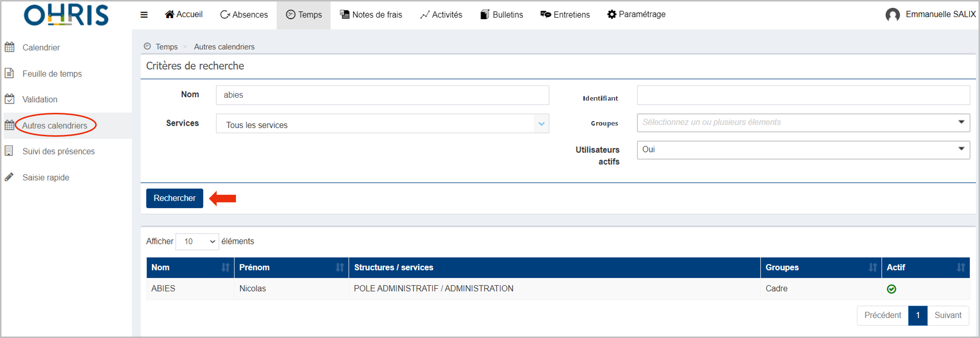Sort by Actif column arrows

(961, 267)
